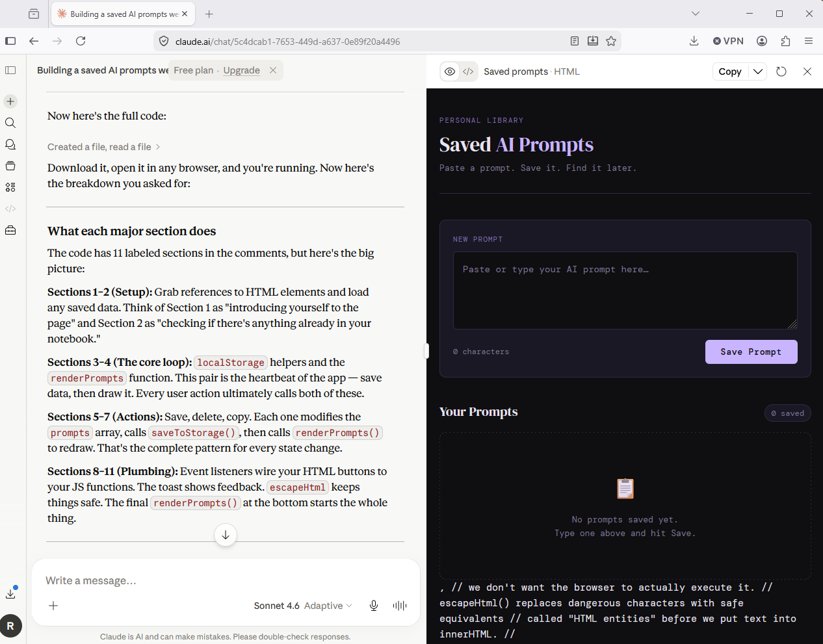
Task: Click the Save Prompt button
Action: [x=751, y=352]
